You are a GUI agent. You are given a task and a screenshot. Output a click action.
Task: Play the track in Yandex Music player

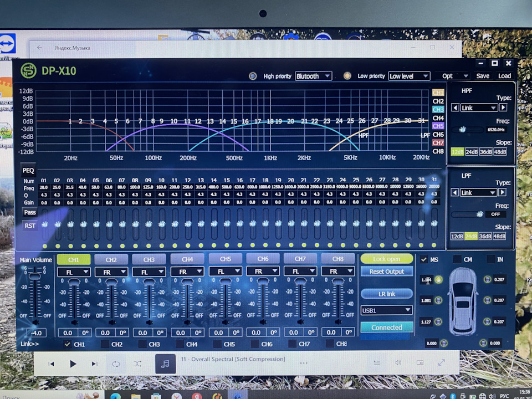tap(73, 364)
